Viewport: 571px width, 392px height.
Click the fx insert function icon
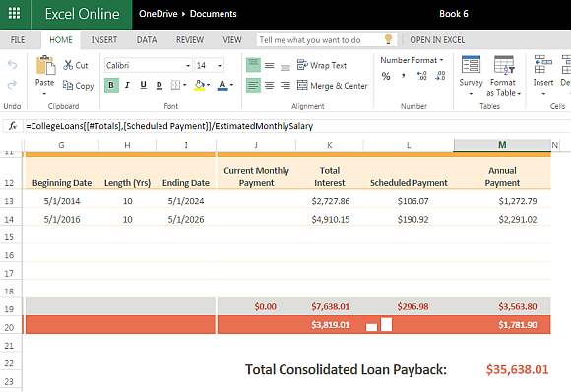(13, 126)
